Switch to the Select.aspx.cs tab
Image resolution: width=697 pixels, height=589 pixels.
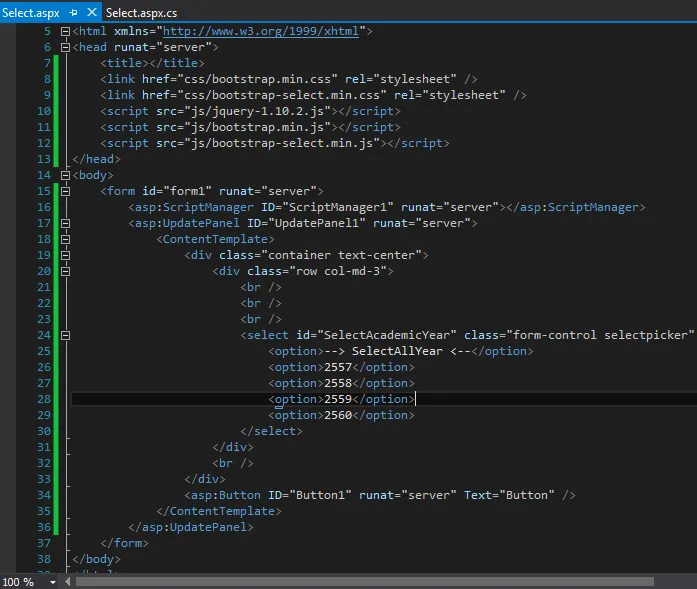[141, 13]
